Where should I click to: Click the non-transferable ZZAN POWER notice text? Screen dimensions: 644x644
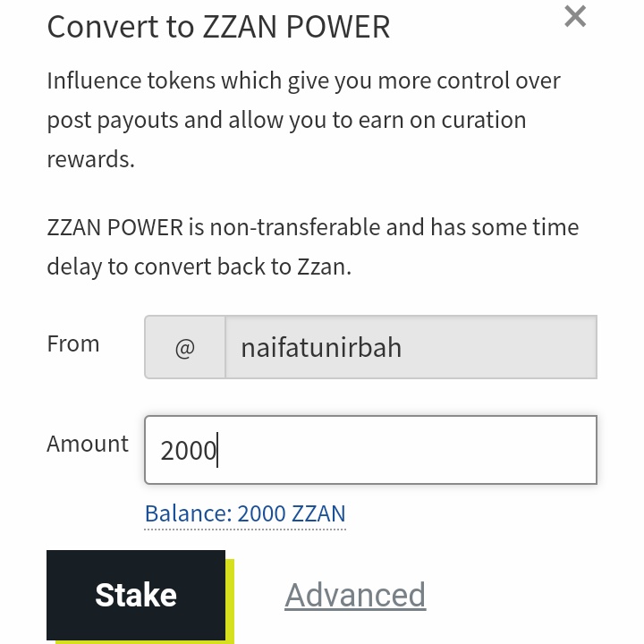click(313, 247)
